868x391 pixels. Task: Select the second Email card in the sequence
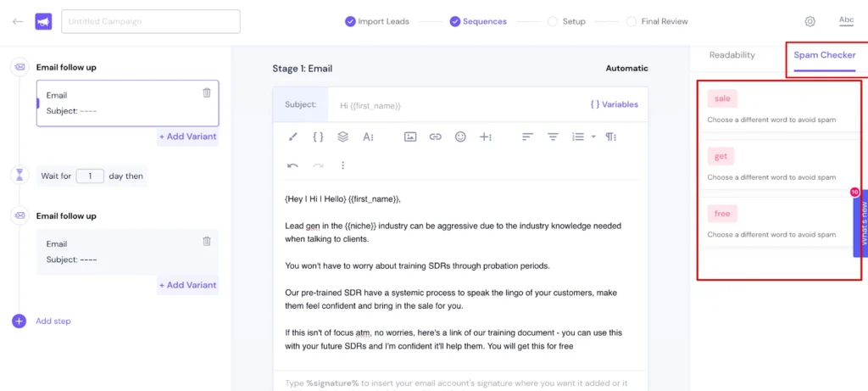(127, 251)
